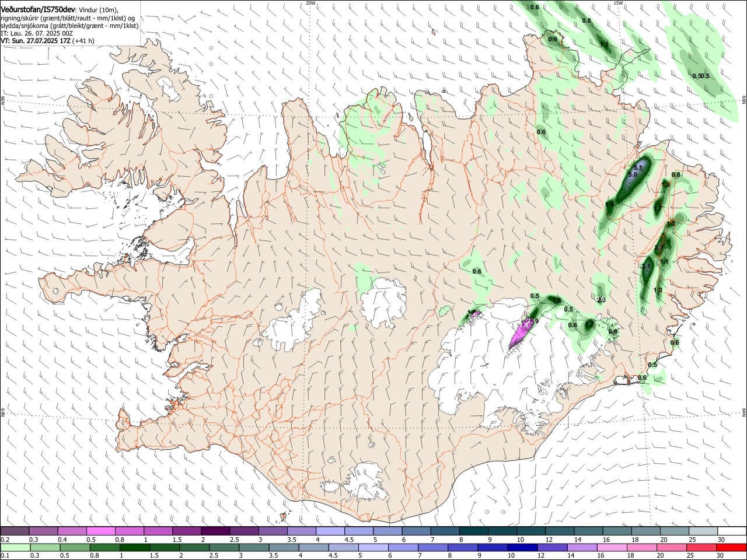The width and height of the screenshot is (747, 560).
Task: Click the bright pink 0.5–0.8 snow legend swatch
Action: (x=100, y=531)
